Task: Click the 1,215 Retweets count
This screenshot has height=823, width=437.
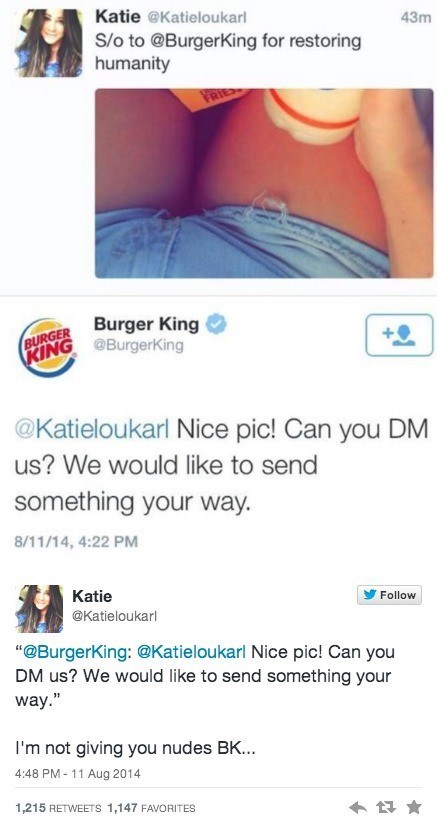Action: (x=58, y=808)
